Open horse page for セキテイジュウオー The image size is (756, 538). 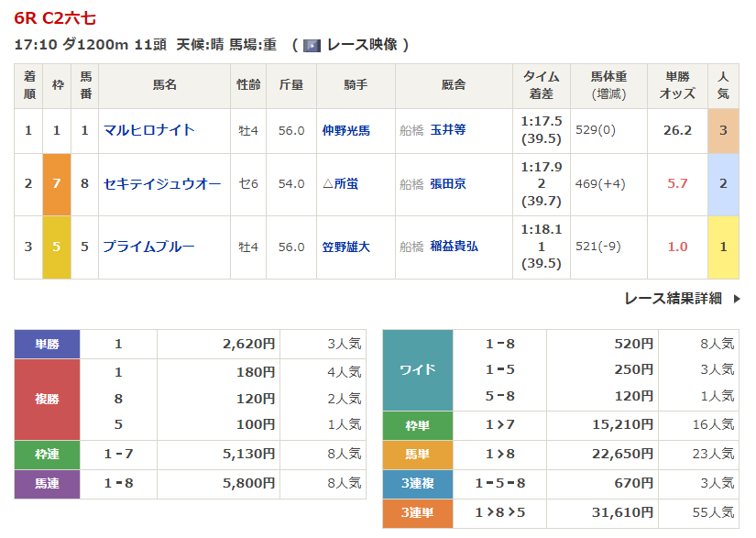[x=162, y=183]
